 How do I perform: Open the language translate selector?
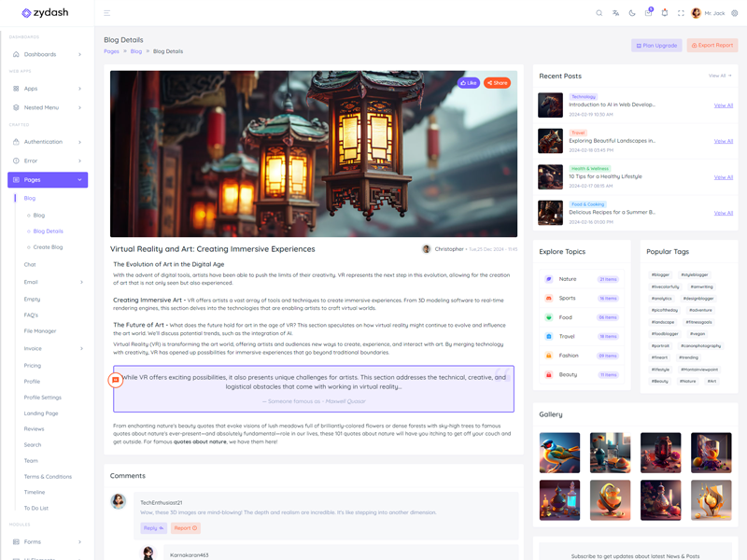[615, 13]
